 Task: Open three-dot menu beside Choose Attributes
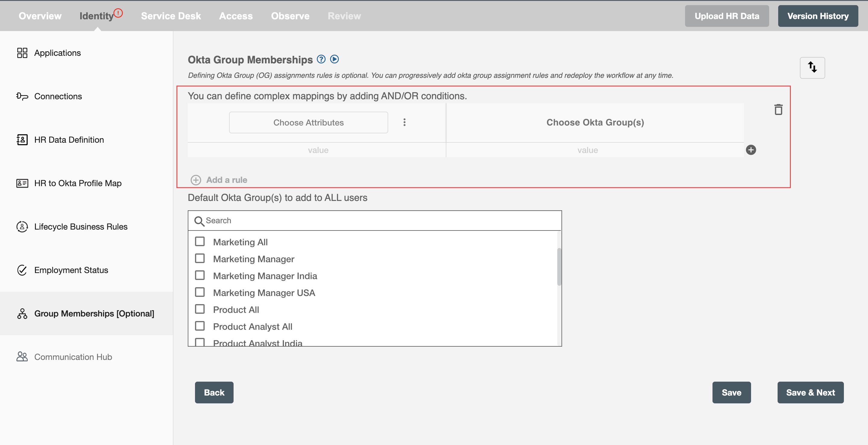pos(404,122)
